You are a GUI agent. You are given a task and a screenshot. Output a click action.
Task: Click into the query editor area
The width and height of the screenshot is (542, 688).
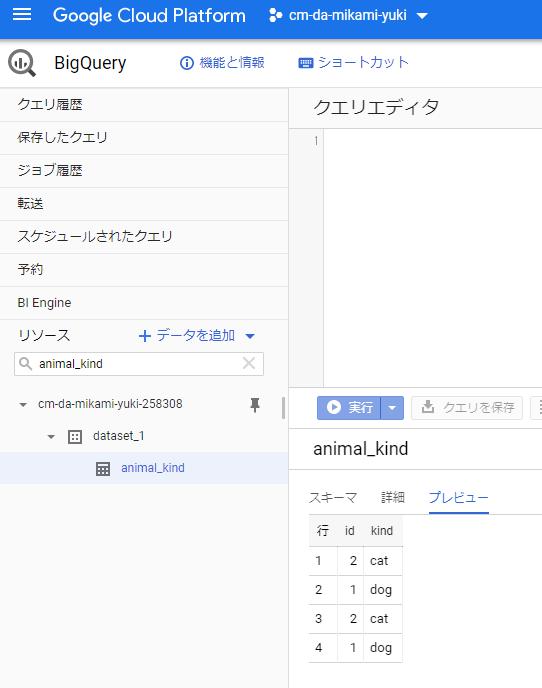432,258
